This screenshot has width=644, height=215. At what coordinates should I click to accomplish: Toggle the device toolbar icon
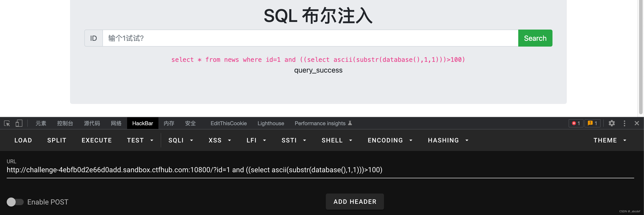(19, 123)
